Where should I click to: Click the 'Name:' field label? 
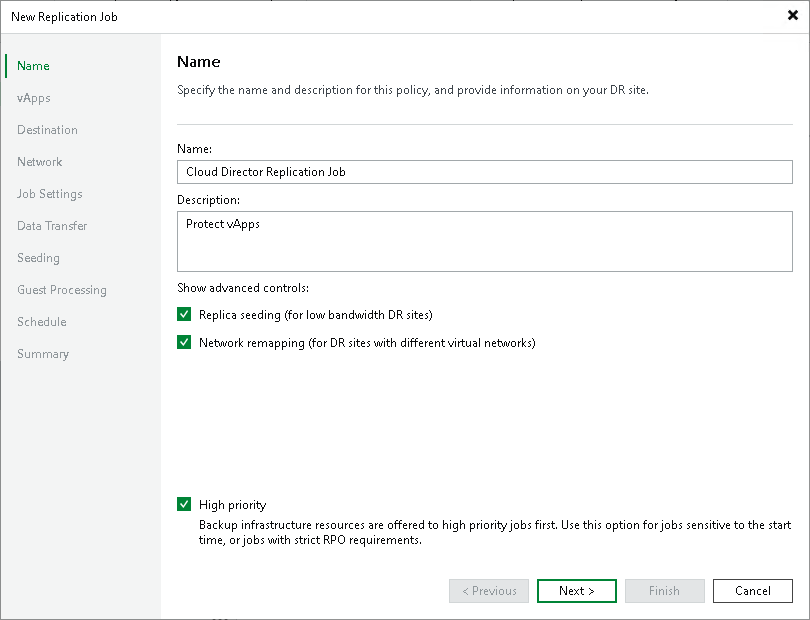pyautogui.click(x=194, y=149)
